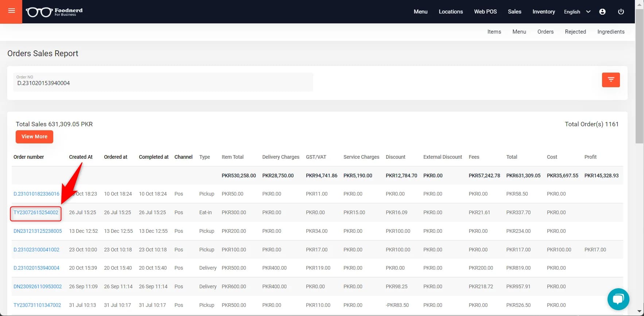Select the Total Order(s) 1161 text
644x316 pixels.
tap(591, 124)
